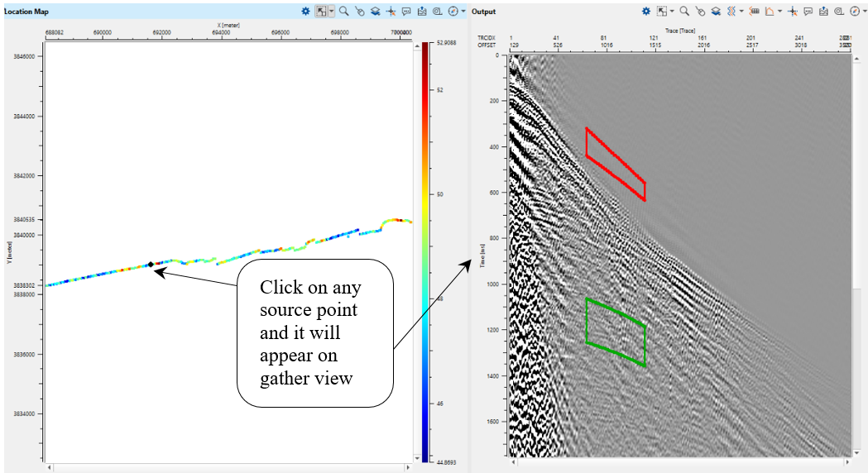
Task: Toggle the trace header grid icon in Output
Action: pos(755,12)
